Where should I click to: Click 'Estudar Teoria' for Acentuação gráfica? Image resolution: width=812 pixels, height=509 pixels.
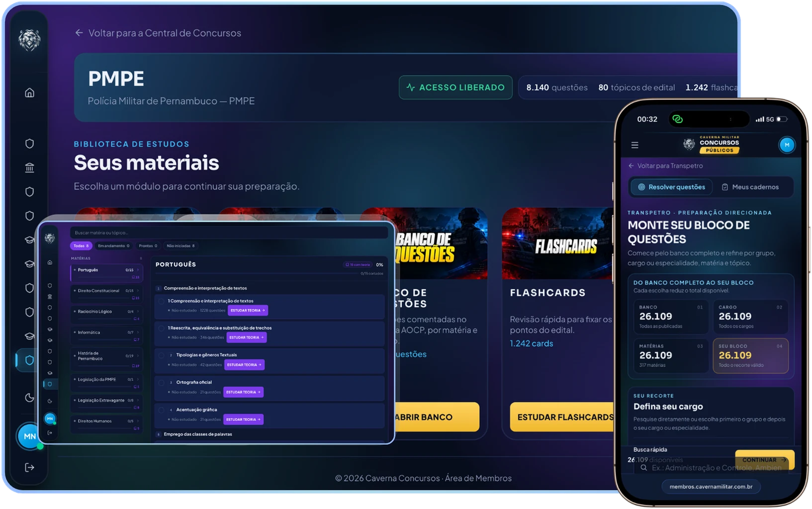click(x=243, y=420)
